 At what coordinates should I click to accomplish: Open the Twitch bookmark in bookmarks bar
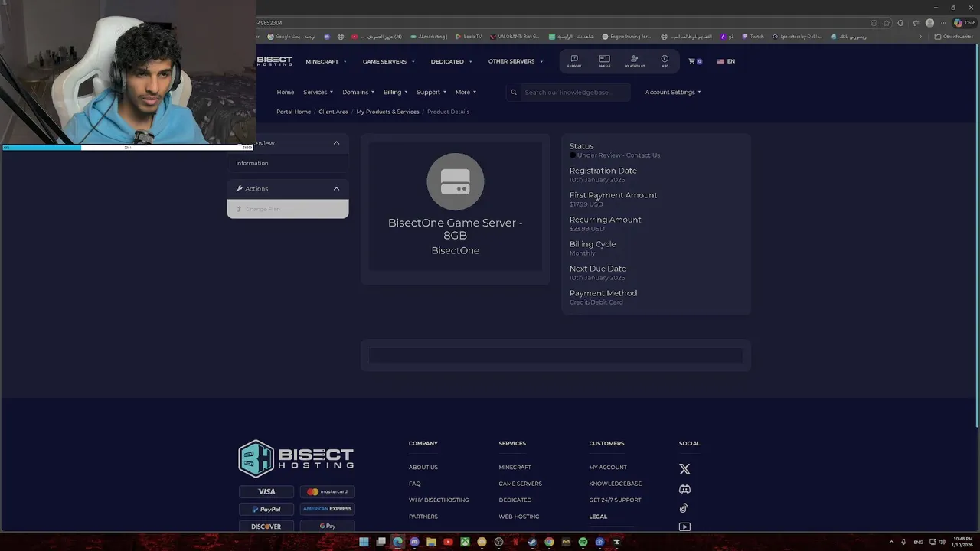pyautogui.click(x=753, y=37)
